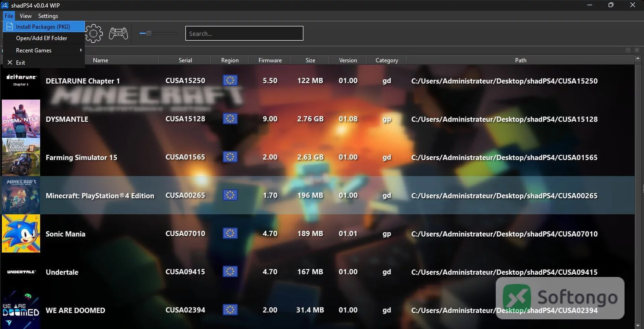Click the Undertale logo thumbnail
The image size is (644, 329).
tap(21, 272)
